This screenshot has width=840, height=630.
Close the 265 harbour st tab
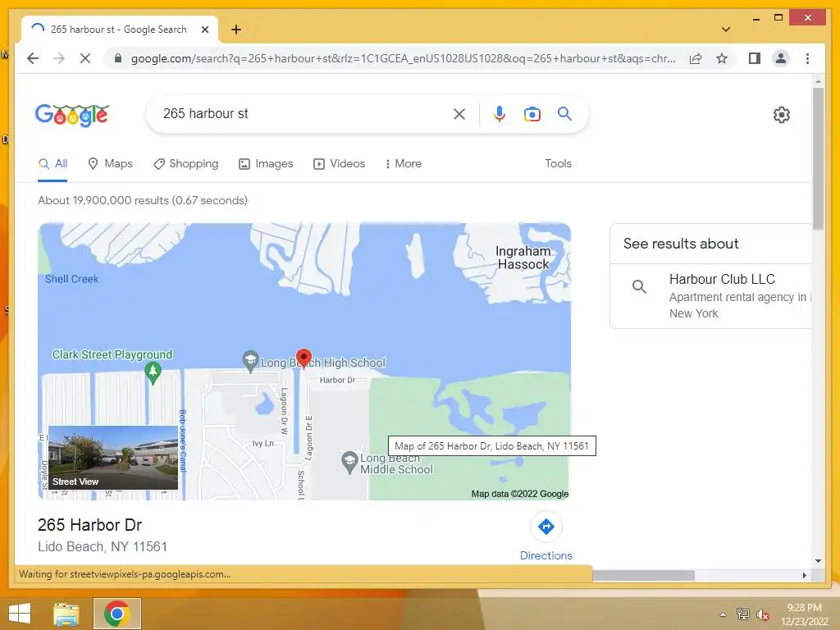click(x=204, y=30)
